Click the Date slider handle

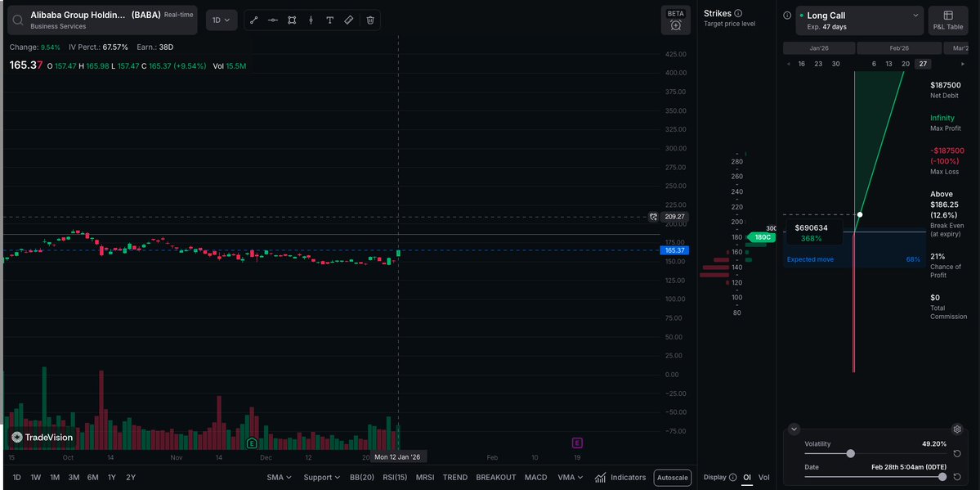coord(942,477)
